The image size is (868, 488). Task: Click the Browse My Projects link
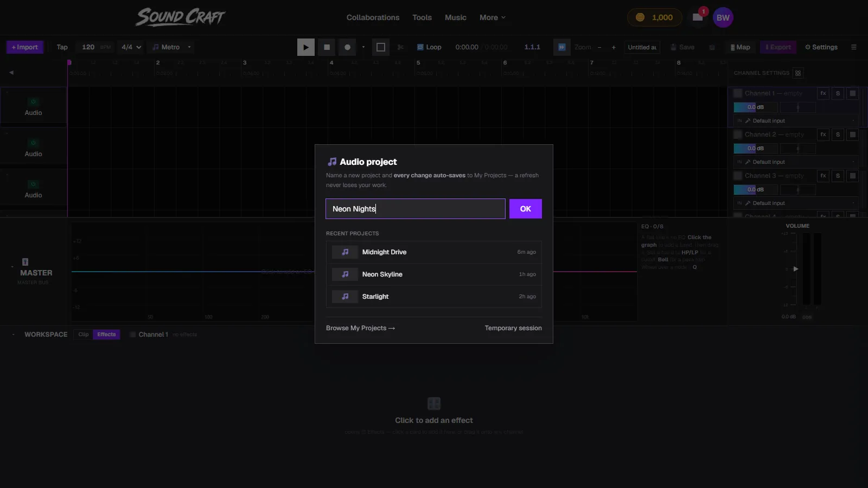click(360, 328)
